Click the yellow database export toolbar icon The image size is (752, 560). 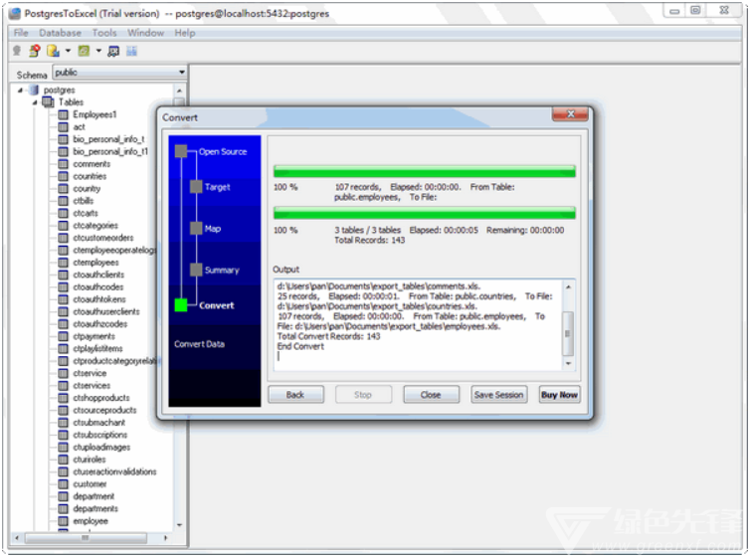[x=53, y=51]
